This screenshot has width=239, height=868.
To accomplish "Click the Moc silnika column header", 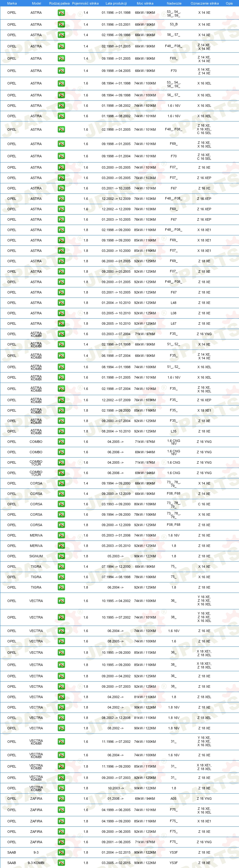I will [145, 3].
